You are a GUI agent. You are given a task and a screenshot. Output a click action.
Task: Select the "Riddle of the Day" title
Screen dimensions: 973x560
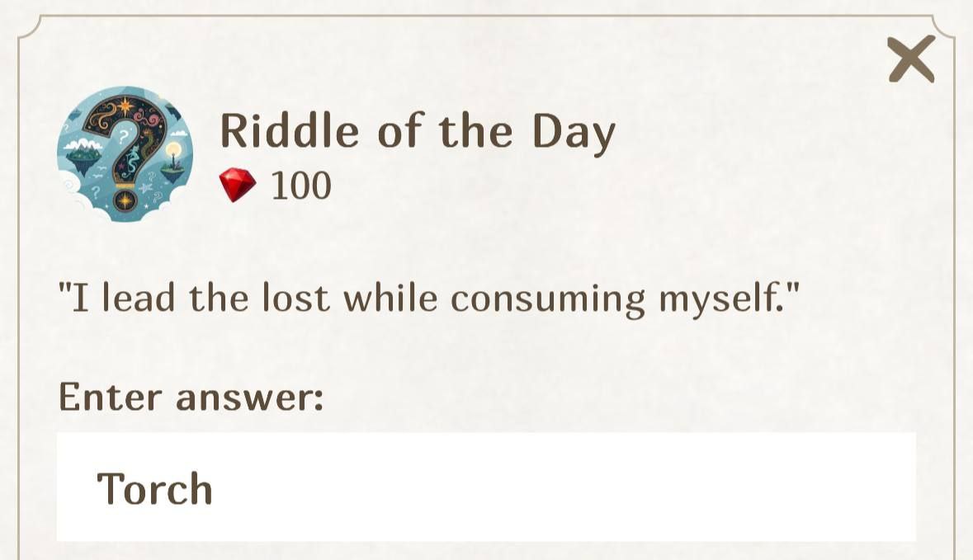[418, 132]
